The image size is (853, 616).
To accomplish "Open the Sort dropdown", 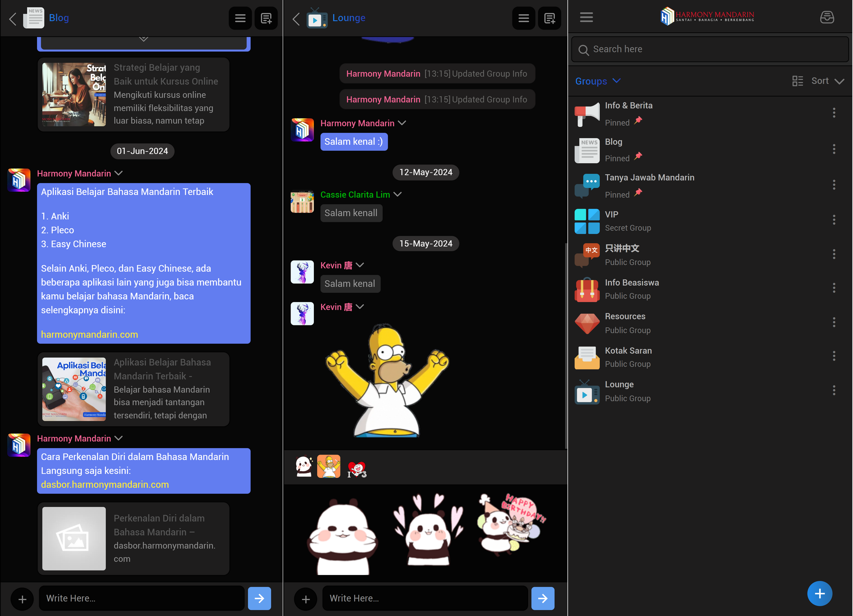I will [827, 81].
